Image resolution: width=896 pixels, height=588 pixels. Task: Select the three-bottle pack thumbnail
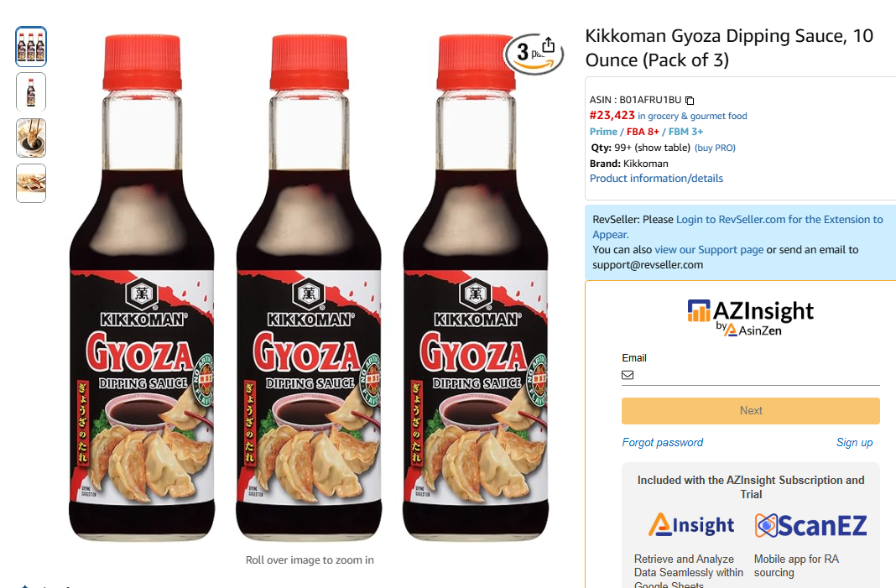pyautogui.click(x=31, y=46)
